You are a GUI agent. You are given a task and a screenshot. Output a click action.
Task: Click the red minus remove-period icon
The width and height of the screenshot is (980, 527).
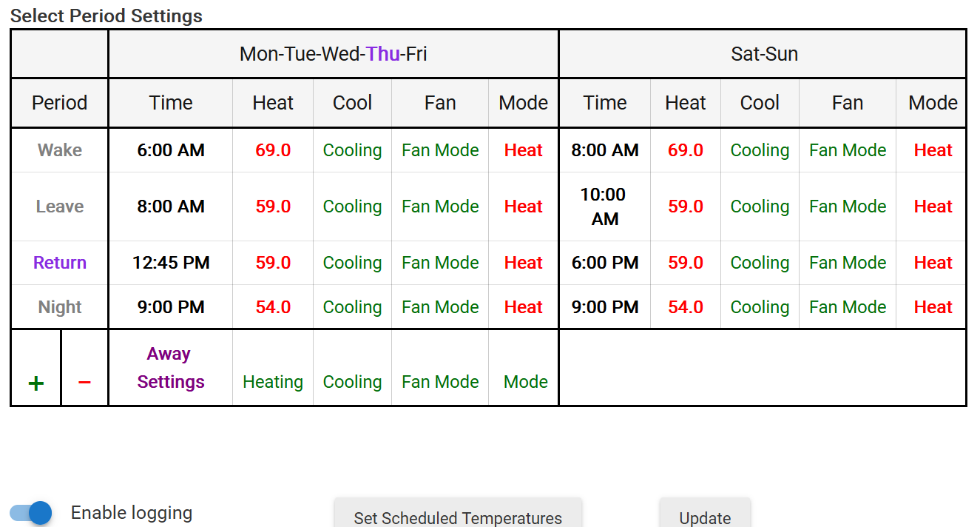(84, 382)
